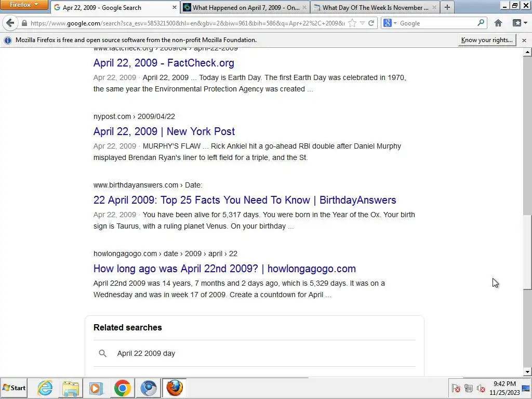
Task: Go back using the browser back arrow
Action: 10,23
